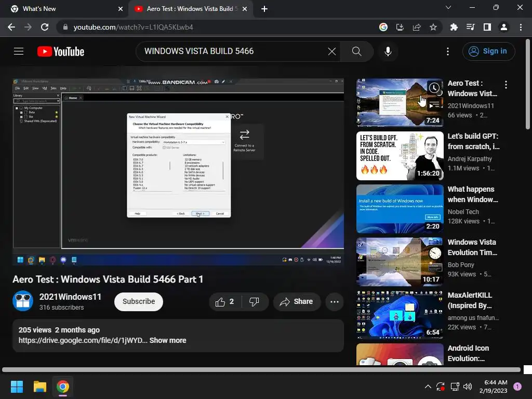Open Windows Start menu
Image resolution: width=532 pixels, height=399 pixels.
17,387
